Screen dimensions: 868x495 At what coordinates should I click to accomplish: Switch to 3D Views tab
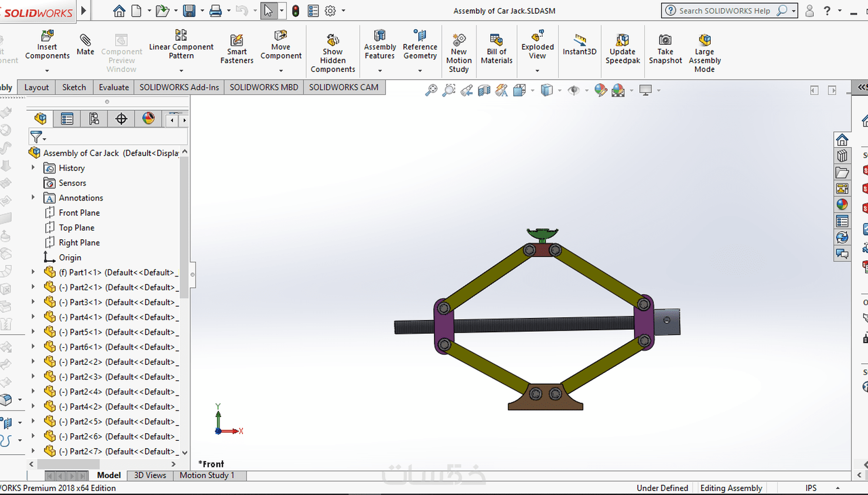[x=150, y=475]
